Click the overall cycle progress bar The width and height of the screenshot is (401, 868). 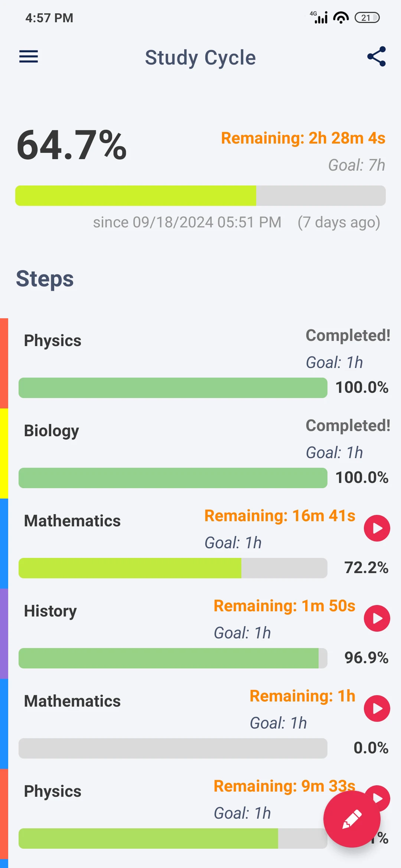click(x=200, y=196)
